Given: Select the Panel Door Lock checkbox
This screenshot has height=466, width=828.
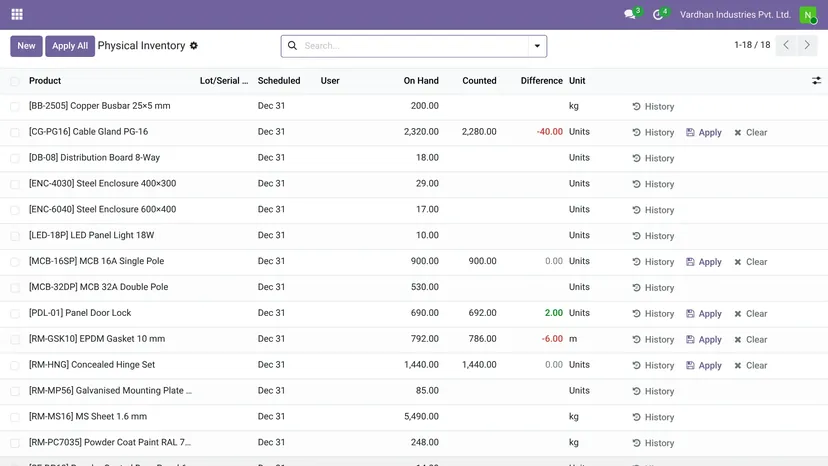Looking at the screenshot, I should (15, 314).
